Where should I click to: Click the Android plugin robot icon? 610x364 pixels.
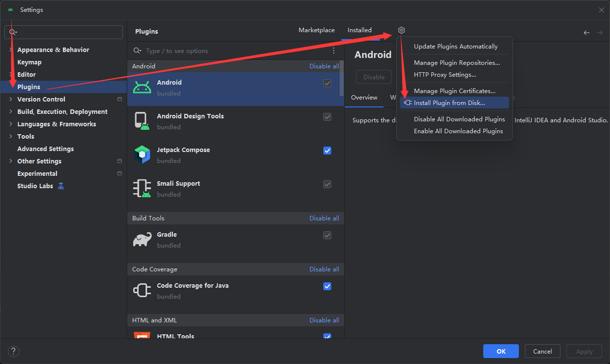(142, 88)
